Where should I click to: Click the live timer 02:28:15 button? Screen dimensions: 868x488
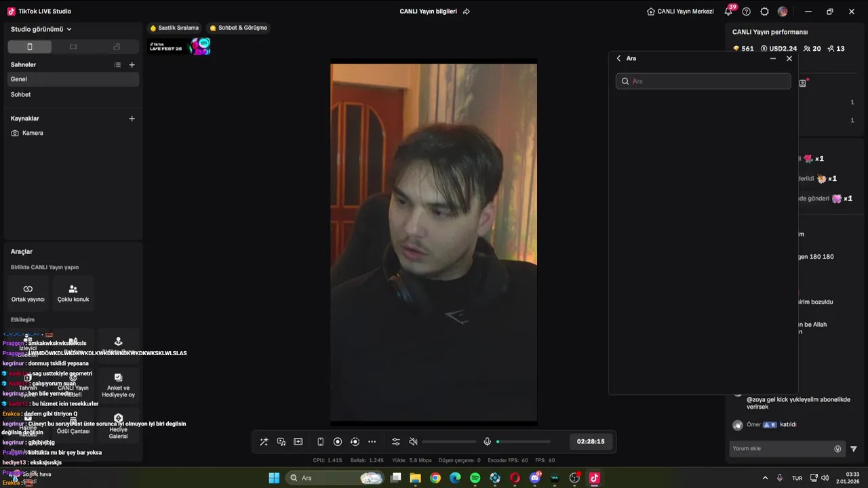tap(591, 441)
